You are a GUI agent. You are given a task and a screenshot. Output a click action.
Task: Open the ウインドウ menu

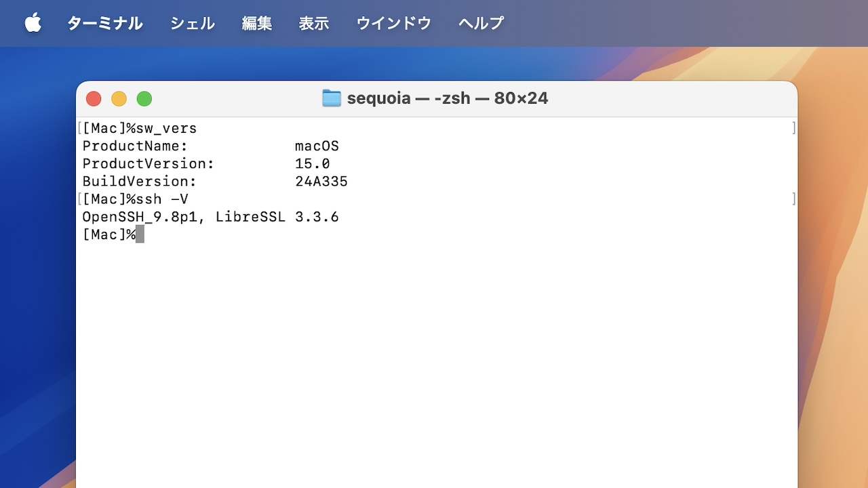click(x=394, y=23)
